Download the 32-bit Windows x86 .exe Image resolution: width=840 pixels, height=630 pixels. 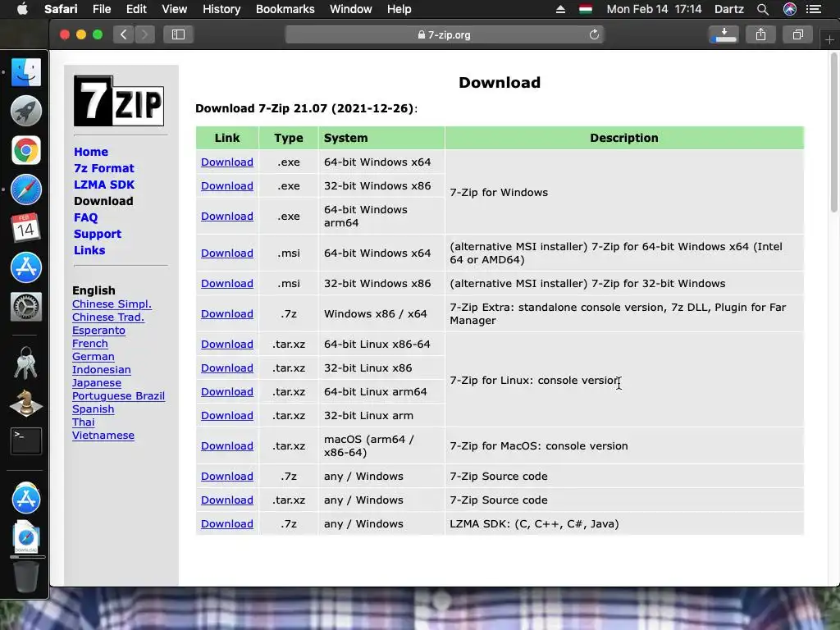click(x=227, y=186)
